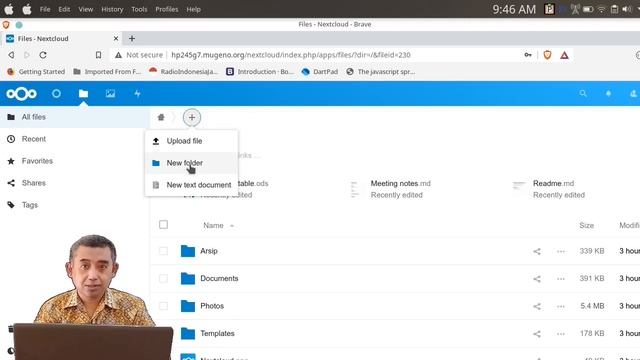Open the File menu
This screenshot has width=640, height=360.
[x=45, y=9]
